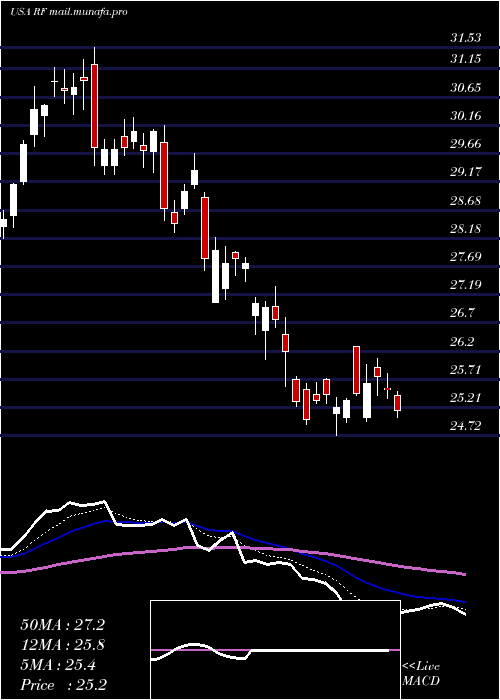Click the 'USA RF mail.munafa.pro' chart title
Screen dimensions: 500x700
tap(69, 12)
